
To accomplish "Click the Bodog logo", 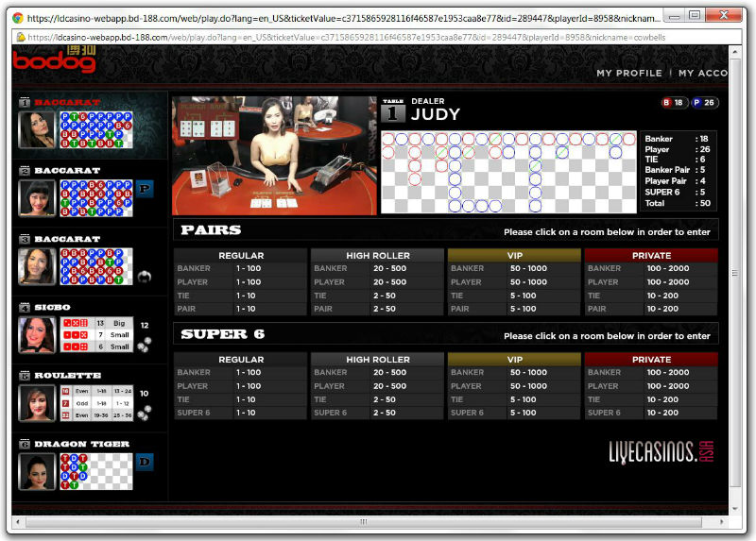I will pos(54,60).
